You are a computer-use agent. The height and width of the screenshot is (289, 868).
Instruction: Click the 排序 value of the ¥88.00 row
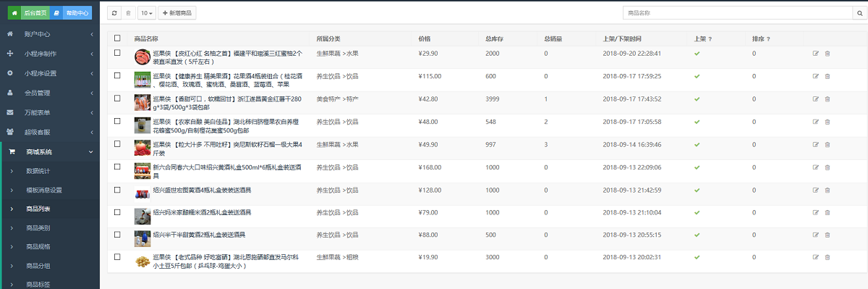(x=754, y=235)
